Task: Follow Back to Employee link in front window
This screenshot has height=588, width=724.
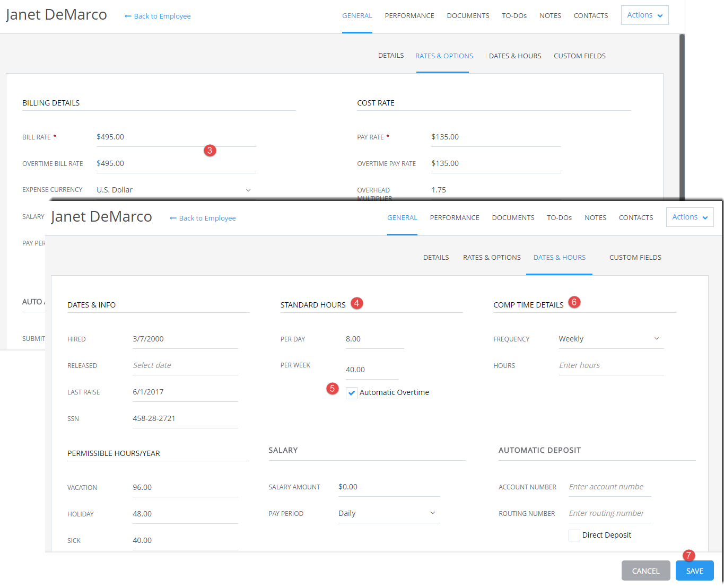Action: [203, 218]
